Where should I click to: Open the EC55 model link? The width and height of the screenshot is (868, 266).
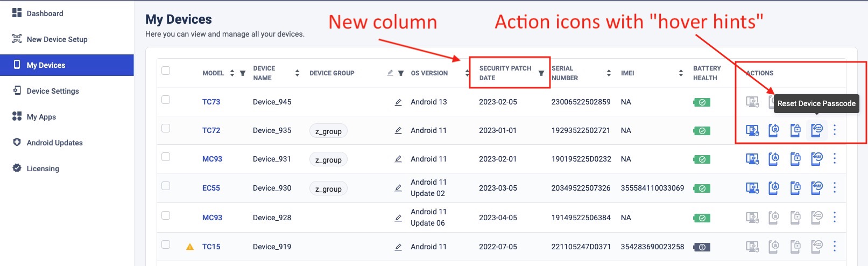211,188
